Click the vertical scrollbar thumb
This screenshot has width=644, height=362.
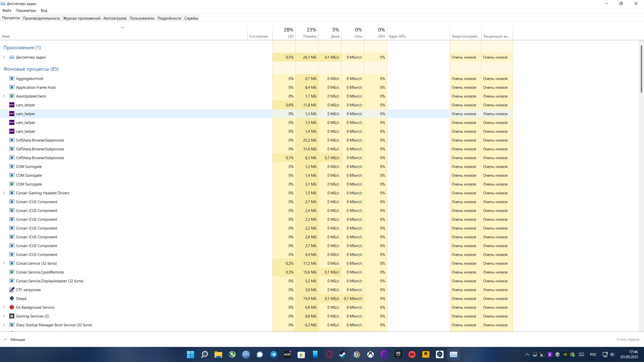point(641,69)
